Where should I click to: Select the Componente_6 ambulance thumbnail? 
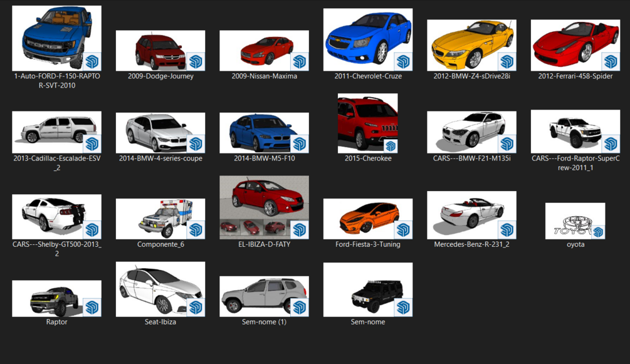click(160, 219)
